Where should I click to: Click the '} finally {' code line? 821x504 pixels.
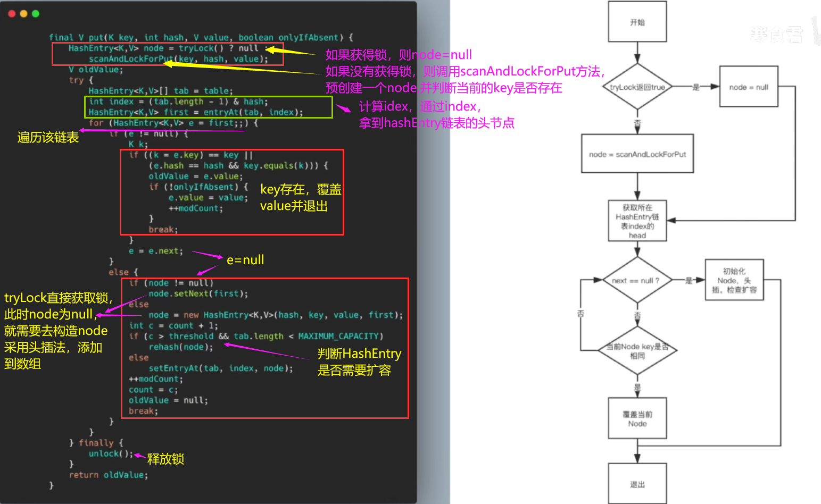click(x=96, y=442)
